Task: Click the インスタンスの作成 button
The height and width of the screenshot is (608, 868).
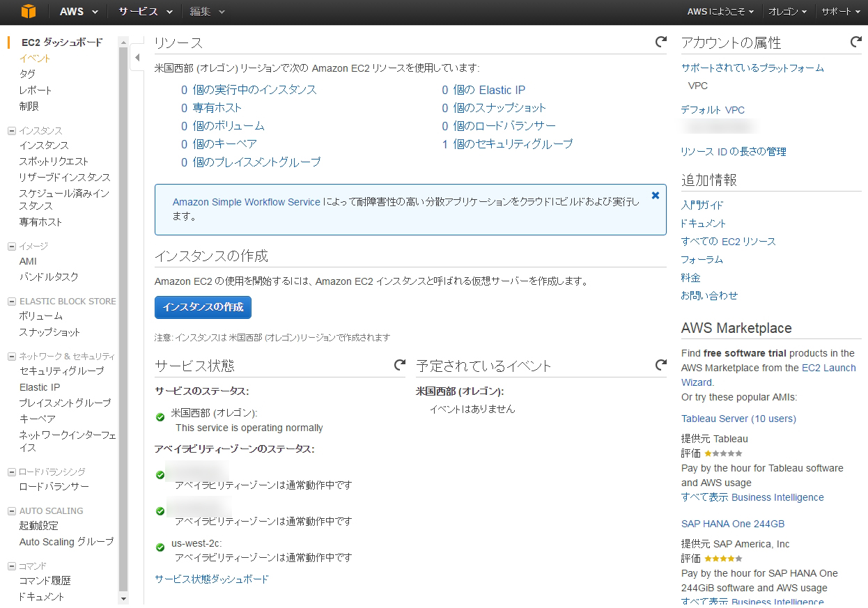Action: 202,307
